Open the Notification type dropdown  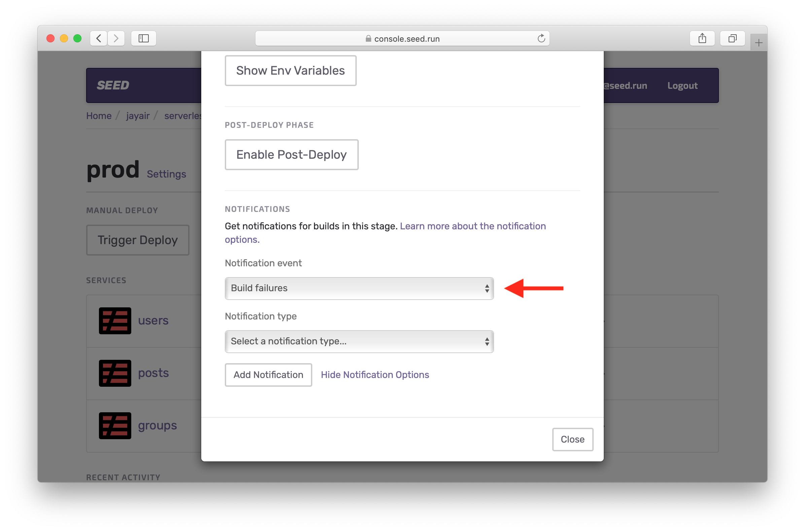(359, 341)
